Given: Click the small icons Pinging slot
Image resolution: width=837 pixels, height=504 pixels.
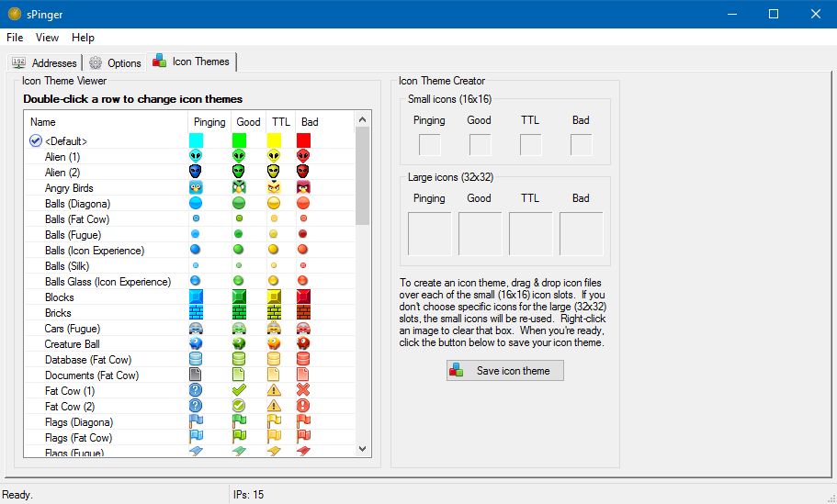Looking at the screenshot, I should pos(430,144).
